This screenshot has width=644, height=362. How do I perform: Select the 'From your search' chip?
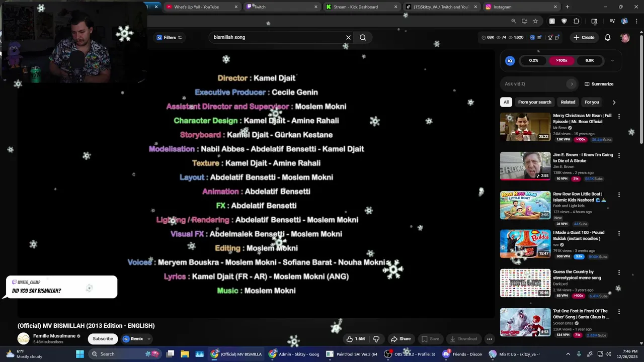coord(535,102)
